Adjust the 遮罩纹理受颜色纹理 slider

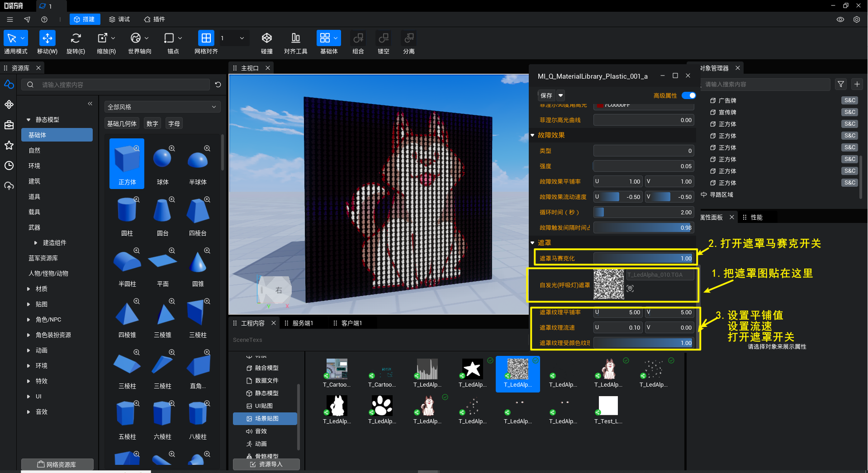point(644,343)
